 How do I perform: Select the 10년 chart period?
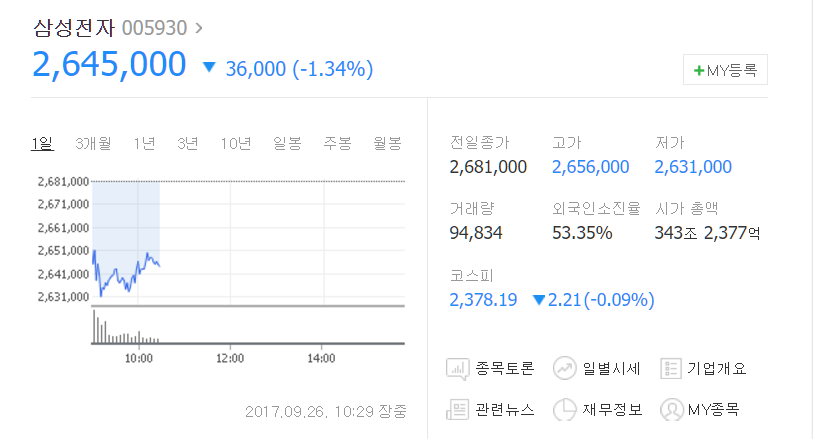click(x=236, y=143)
